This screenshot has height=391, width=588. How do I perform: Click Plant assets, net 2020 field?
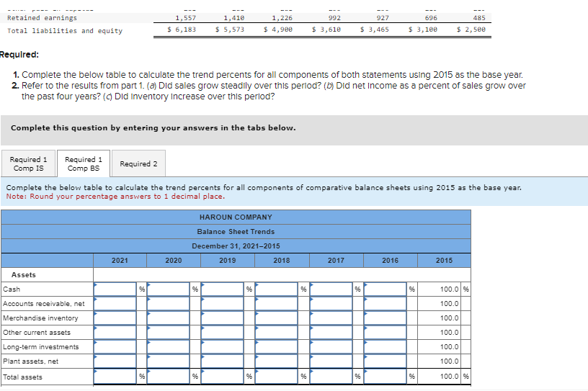169,361
